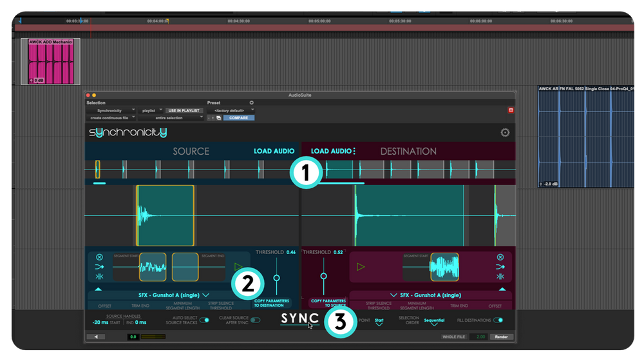Select the pink AWCK ADD Mechanic clip
Viewport: 644px width, 363px height.
pos(50,61)
